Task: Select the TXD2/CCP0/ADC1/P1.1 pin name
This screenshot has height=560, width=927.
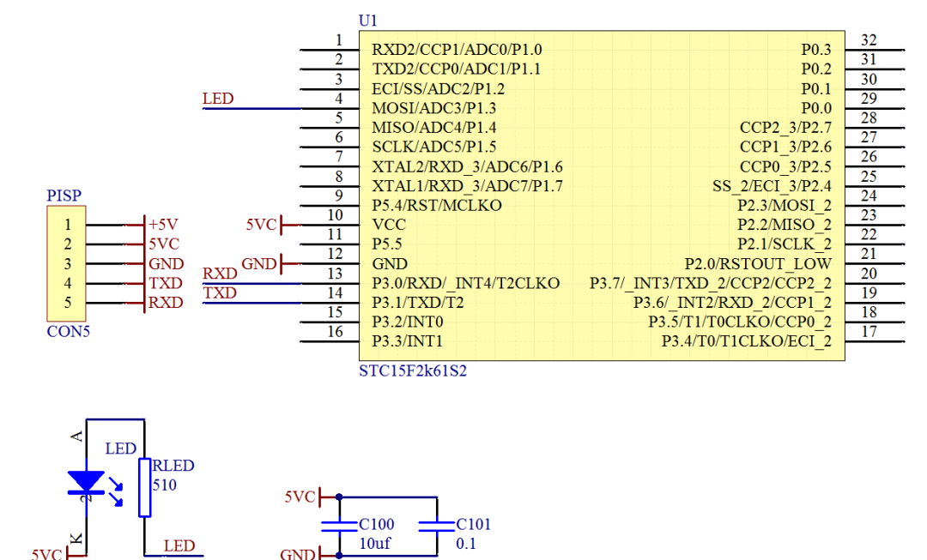Action: [x=457, y=69]
